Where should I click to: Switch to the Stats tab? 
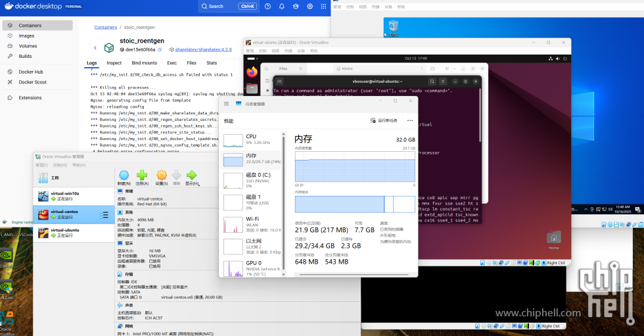[212, 63]
